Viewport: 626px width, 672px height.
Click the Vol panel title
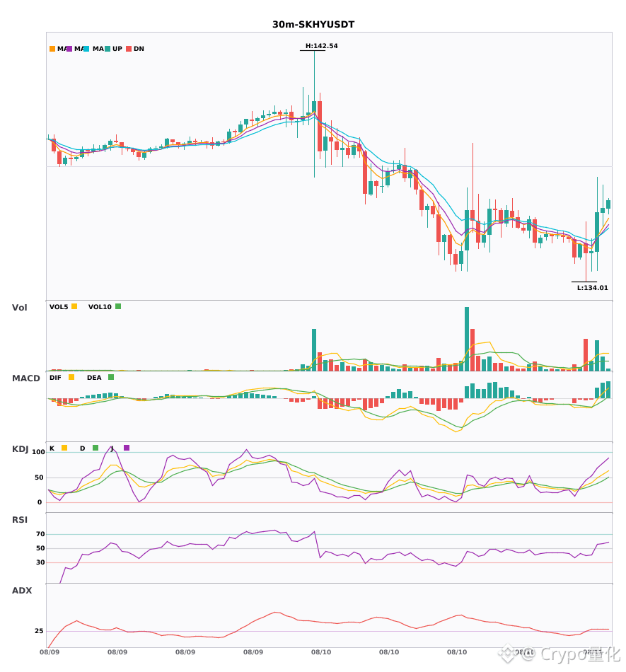[19, 308]
